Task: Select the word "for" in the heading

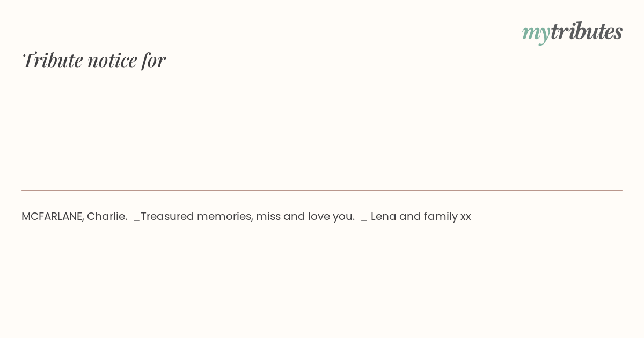Action: [x=153, y=60]
